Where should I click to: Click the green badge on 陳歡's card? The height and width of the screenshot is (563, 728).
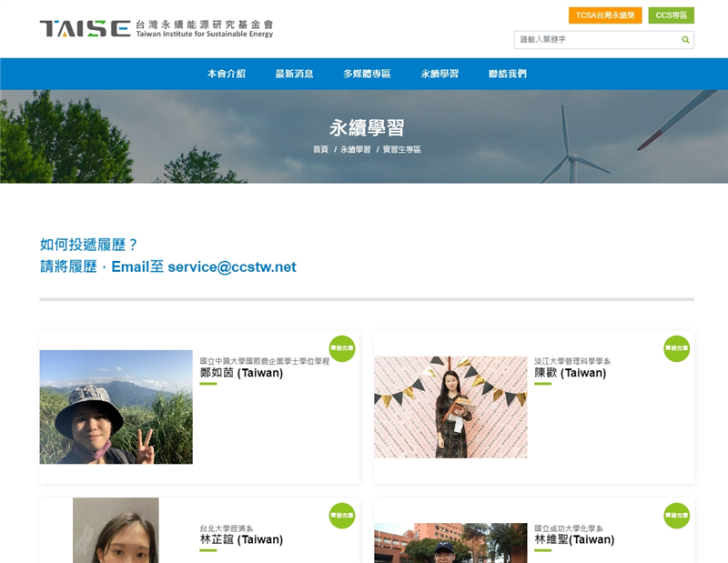[676, 348]
